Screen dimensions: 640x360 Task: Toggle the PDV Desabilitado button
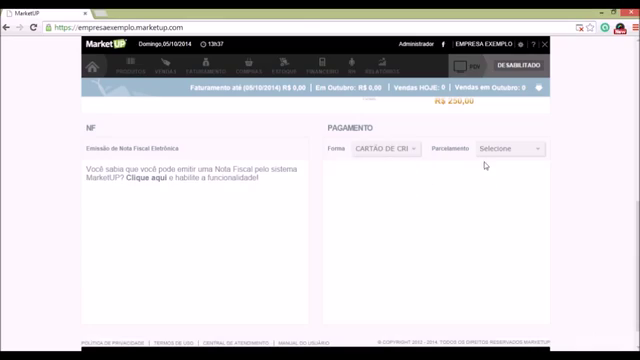518,65
